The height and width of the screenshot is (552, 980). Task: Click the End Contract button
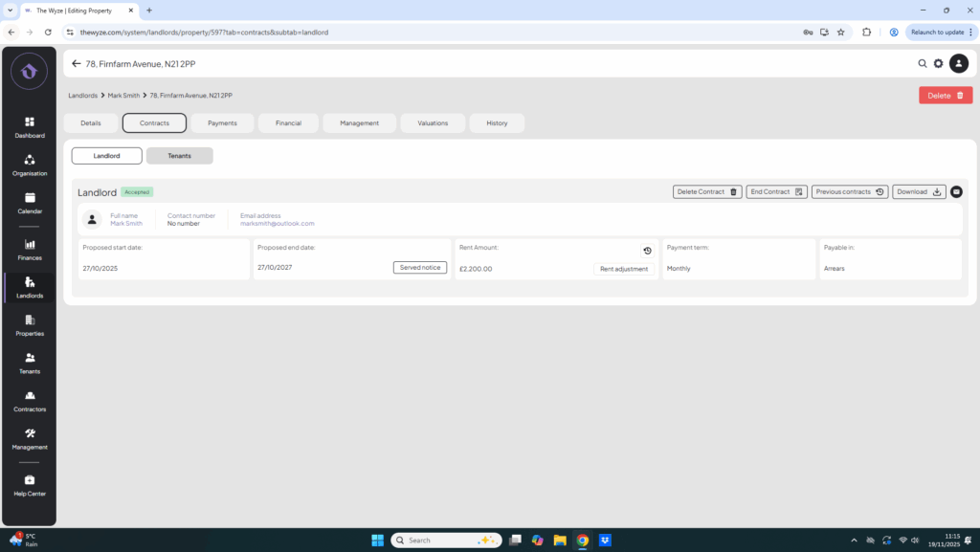[776, 191]
